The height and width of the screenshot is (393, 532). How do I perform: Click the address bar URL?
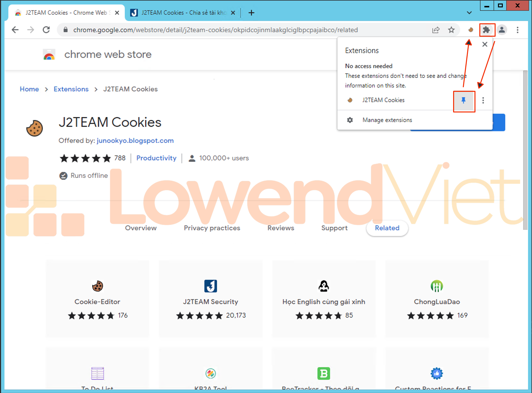coord(216,30)
